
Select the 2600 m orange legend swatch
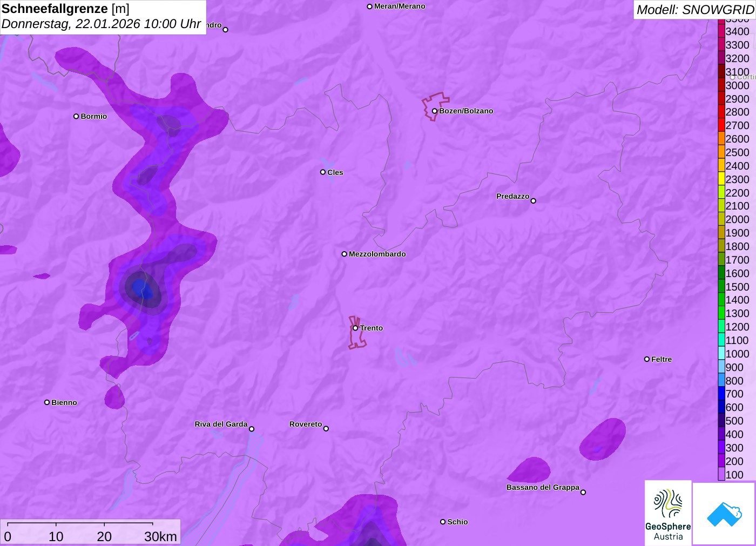click(x=721, y=139)
